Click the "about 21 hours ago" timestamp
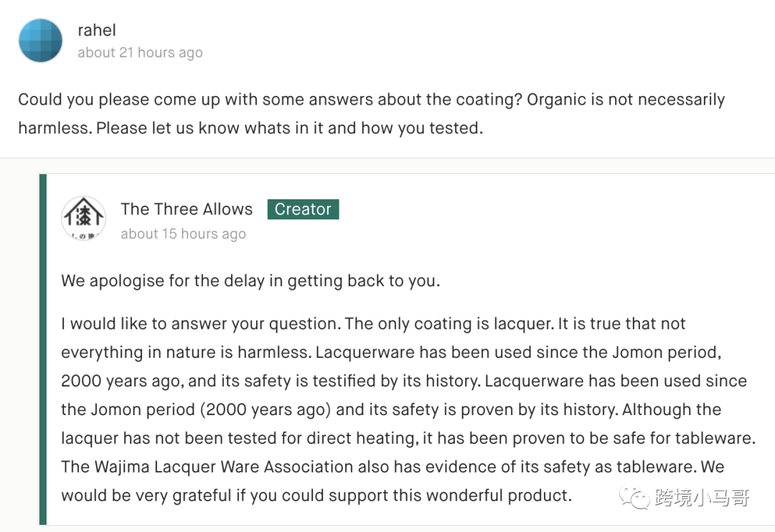 (x=140, y=53)
